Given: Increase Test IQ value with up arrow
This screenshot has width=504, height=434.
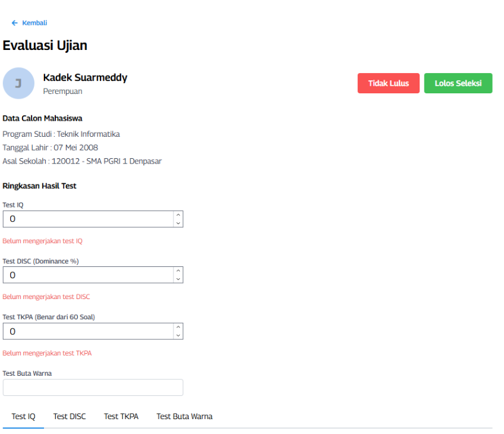Looking at the screenshot, I should [x=178, y=215].
